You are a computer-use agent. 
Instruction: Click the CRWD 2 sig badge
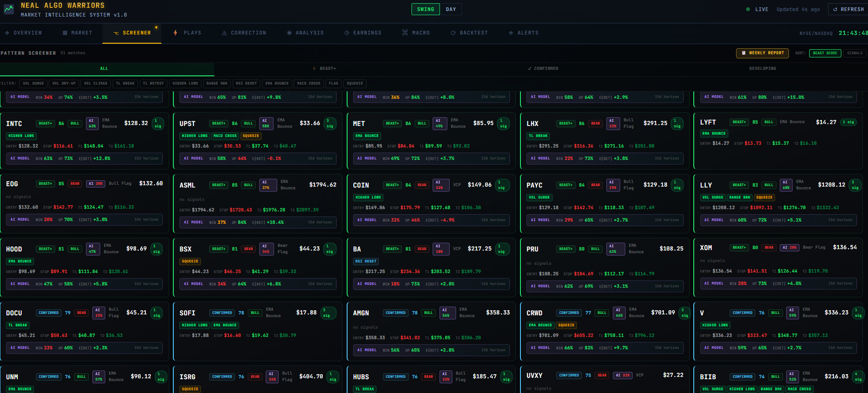click(x=685, y=313)
